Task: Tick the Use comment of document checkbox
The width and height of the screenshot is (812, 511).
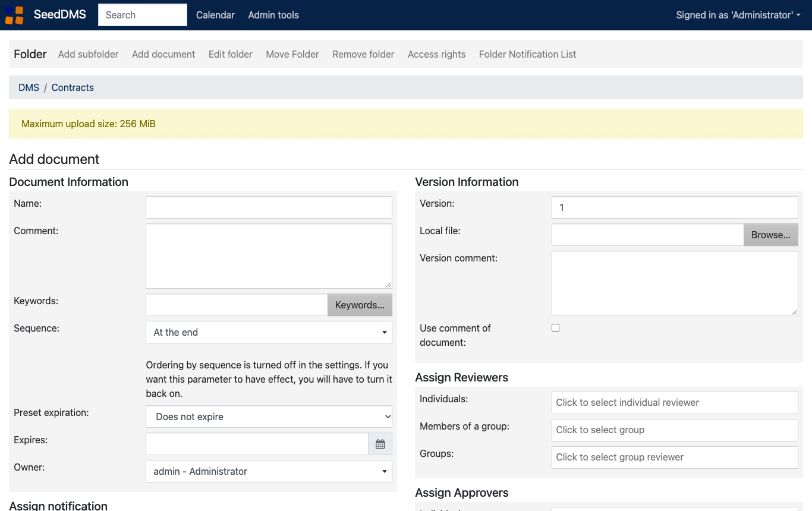Action: tap(555, 327)
